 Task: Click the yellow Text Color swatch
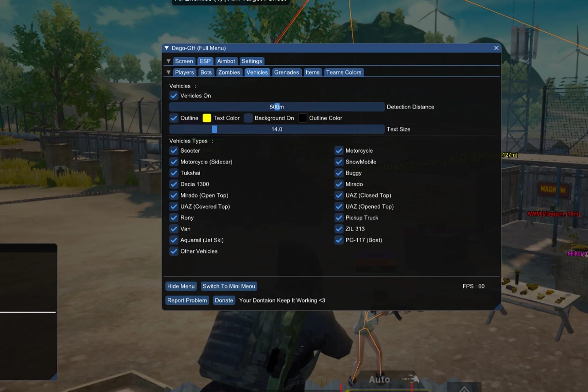tap(206, 118)
